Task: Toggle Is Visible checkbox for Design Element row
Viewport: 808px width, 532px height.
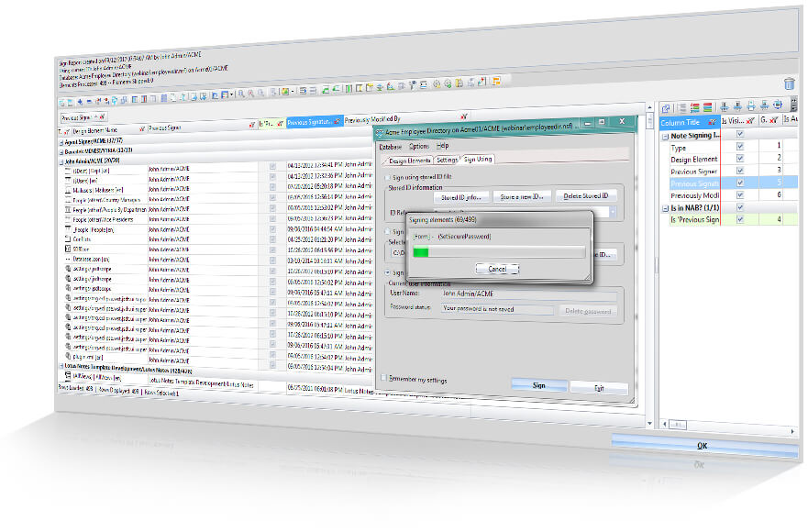Action: pyautogui.click(x=740, y=159)
